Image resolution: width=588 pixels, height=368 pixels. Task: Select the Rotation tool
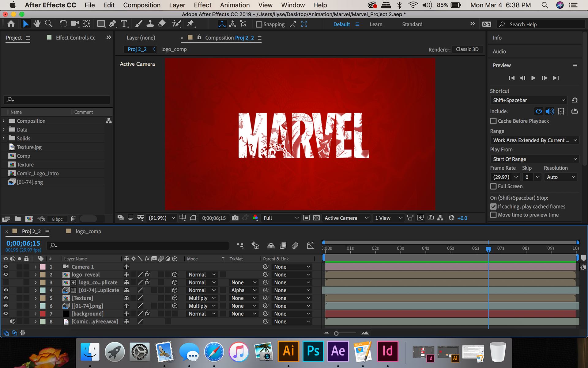(63, 24)
